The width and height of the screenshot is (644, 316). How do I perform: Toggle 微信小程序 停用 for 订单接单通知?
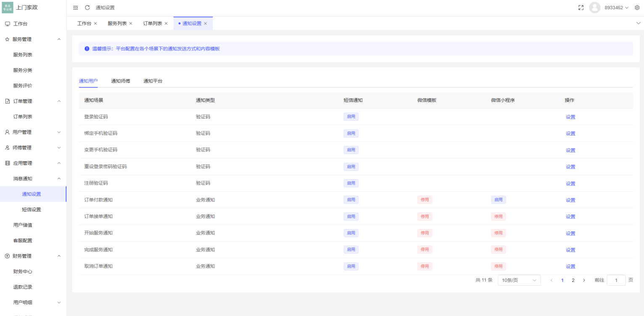[498, 216]
